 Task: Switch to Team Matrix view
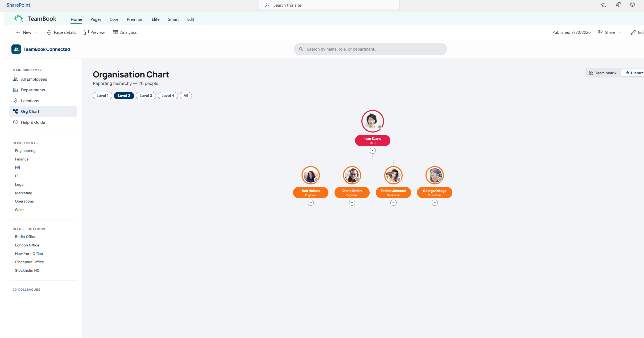[603, 73]
